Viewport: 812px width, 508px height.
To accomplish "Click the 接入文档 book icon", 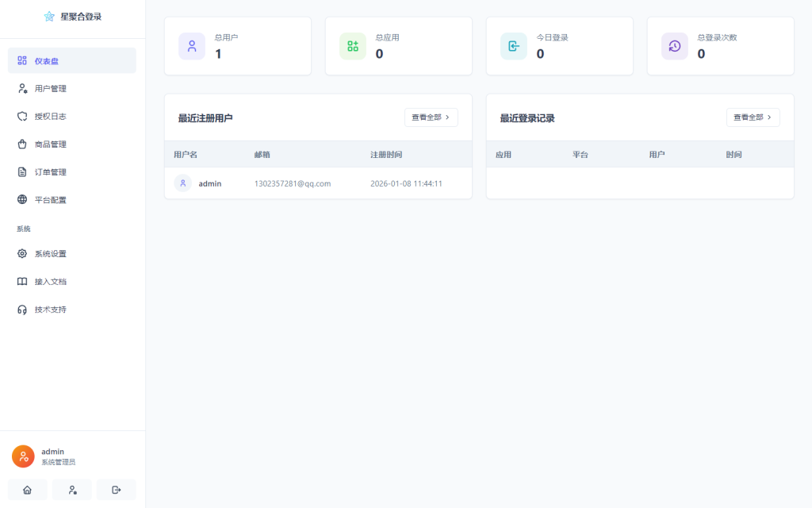I will point(21,281).
